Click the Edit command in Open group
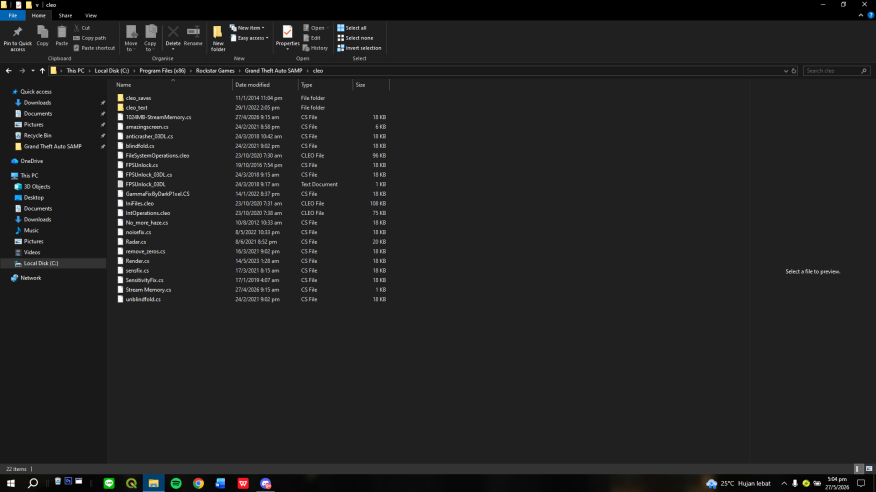876x492 pixels. point(312,38)
